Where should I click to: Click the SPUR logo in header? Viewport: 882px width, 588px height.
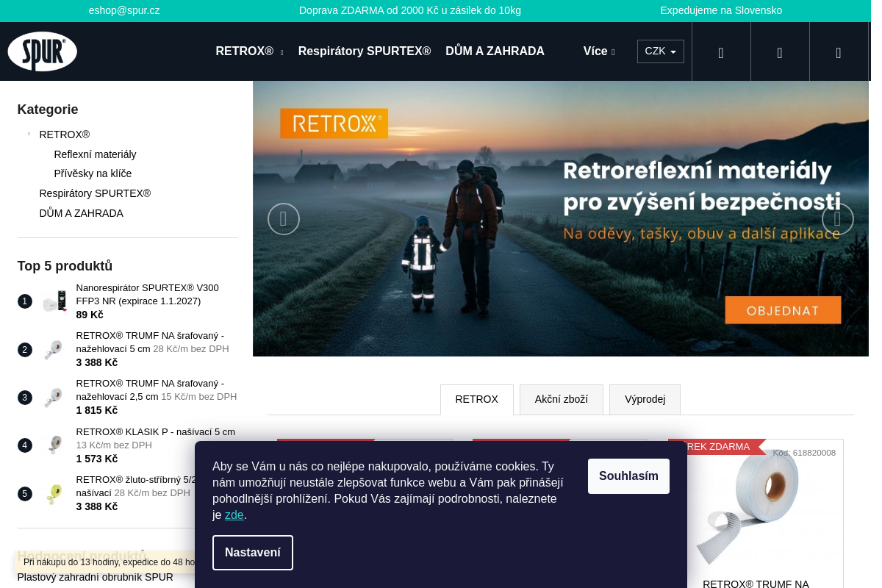click(x=42, y=51)
